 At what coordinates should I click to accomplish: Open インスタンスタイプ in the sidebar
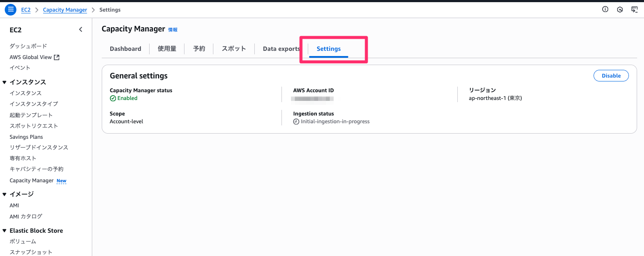click(x=34, y=104)
